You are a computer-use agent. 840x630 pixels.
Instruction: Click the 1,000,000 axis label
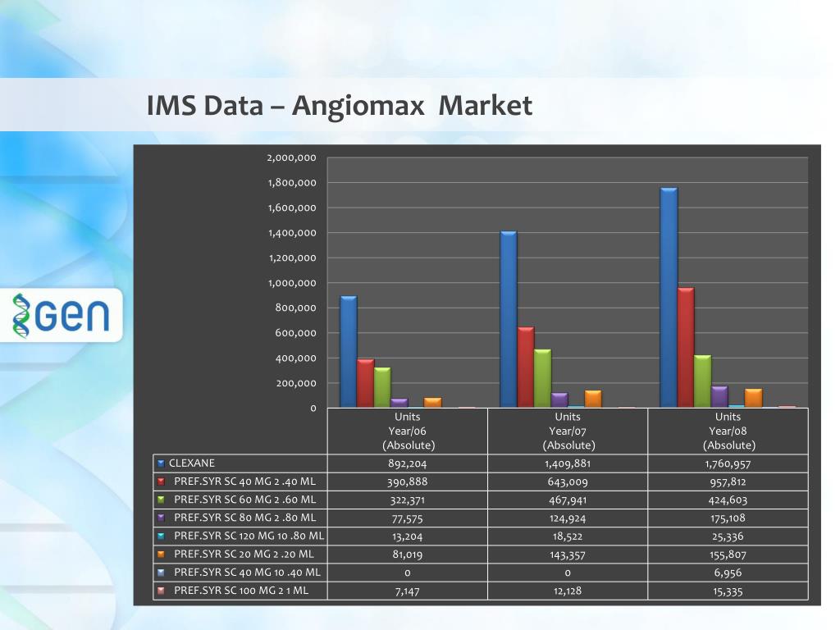click(292, 283)
